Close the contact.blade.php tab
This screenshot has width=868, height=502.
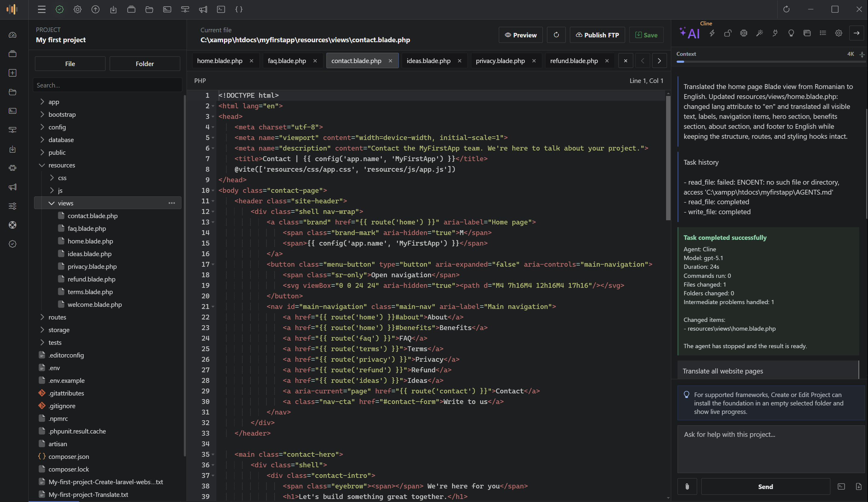(390, 61)
